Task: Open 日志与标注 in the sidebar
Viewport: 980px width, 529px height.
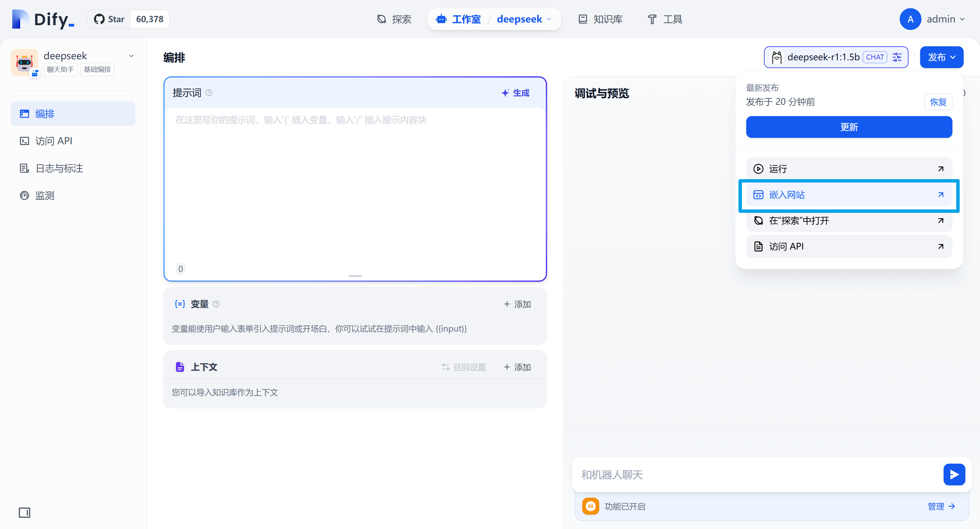Action: pyautogui.click(x=59, y=168)
